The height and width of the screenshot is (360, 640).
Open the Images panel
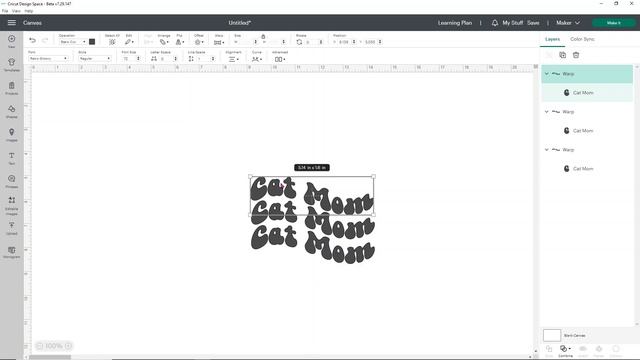[x=11, y=135]
